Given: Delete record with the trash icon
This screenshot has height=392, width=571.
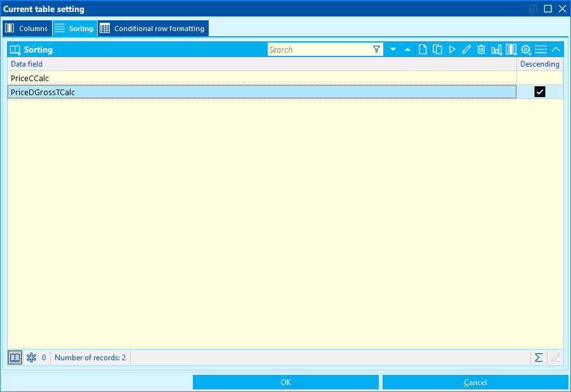Looking at the screenshot, I should tap(481, 49).
